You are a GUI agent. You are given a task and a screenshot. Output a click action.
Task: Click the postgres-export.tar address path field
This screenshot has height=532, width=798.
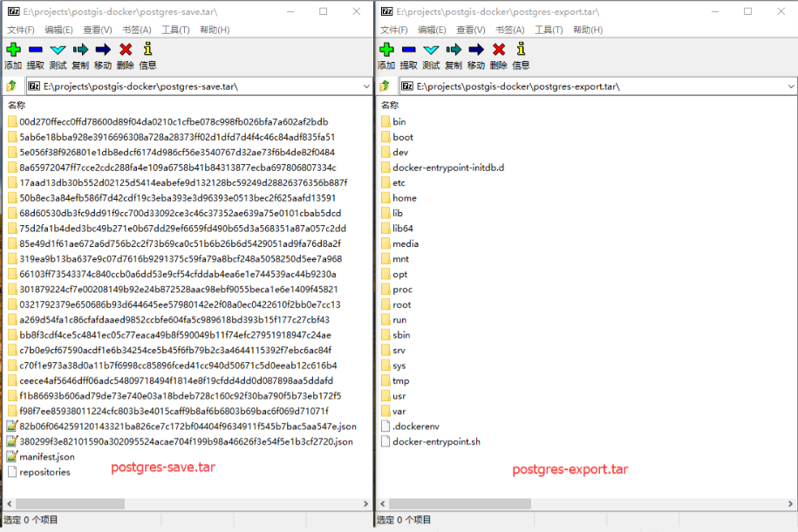point(593,86)
